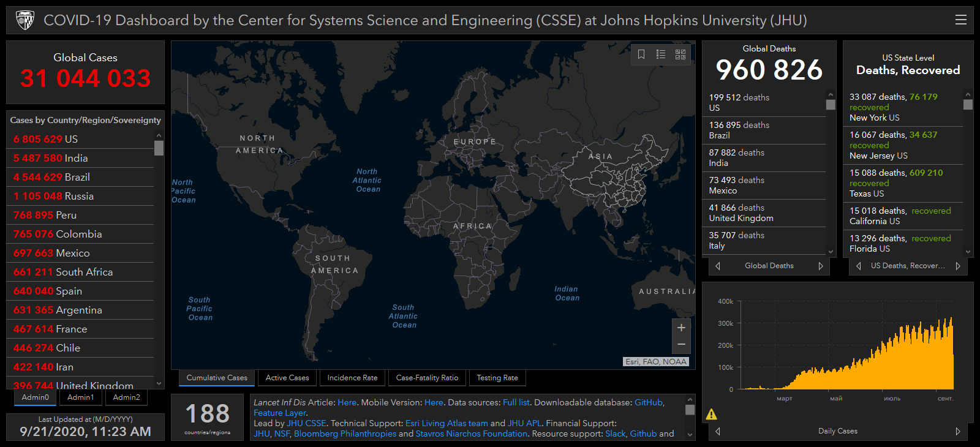Viewport: 980px width, 447px height.
Task: Go to previous Global Deaths panel page
Action: (718, 266)
